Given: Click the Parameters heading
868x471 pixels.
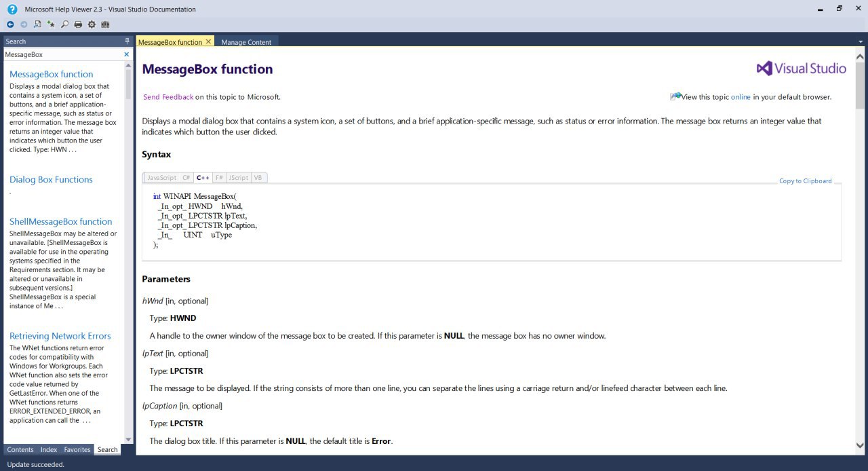Looking at the screenshot, I should click(166, 279).
